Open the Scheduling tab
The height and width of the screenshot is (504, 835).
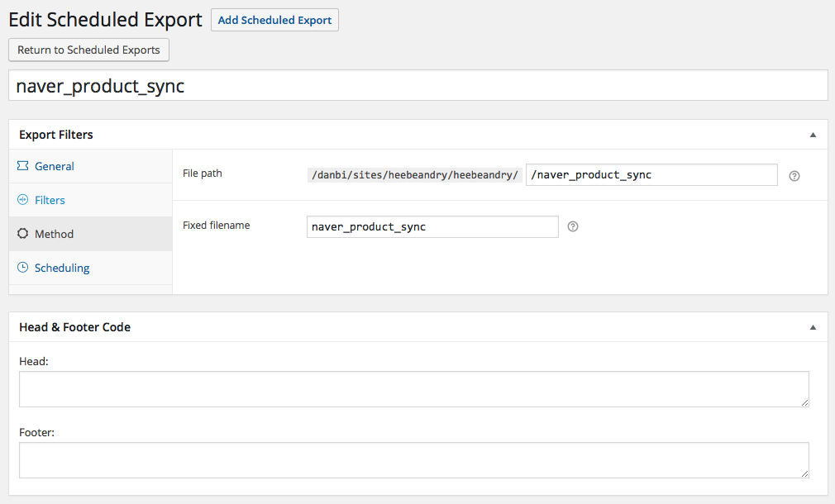click(62, 268)
